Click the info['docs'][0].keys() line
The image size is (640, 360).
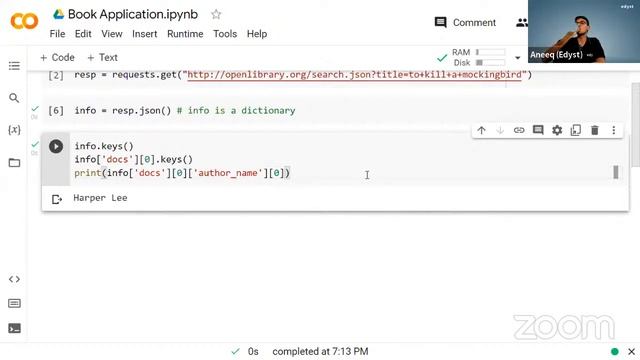pos(133,160)
